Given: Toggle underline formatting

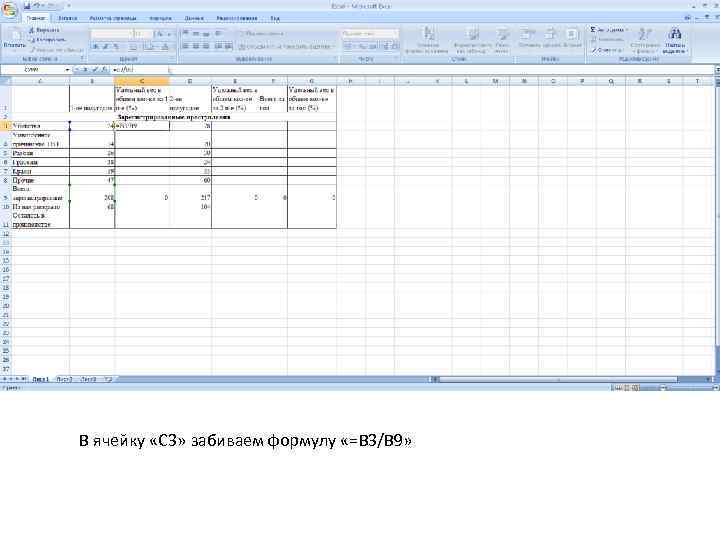Looking at the screenshot, I should [116, 46].
